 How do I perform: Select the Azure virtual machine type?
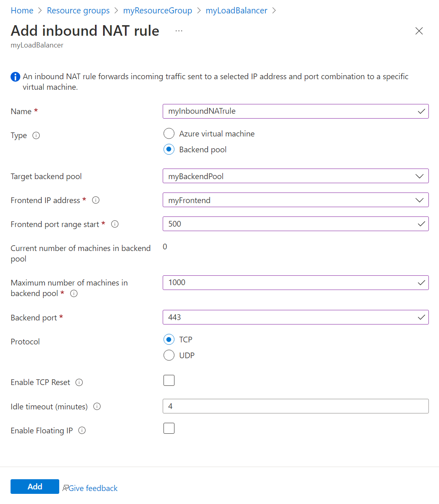point(169,133)
